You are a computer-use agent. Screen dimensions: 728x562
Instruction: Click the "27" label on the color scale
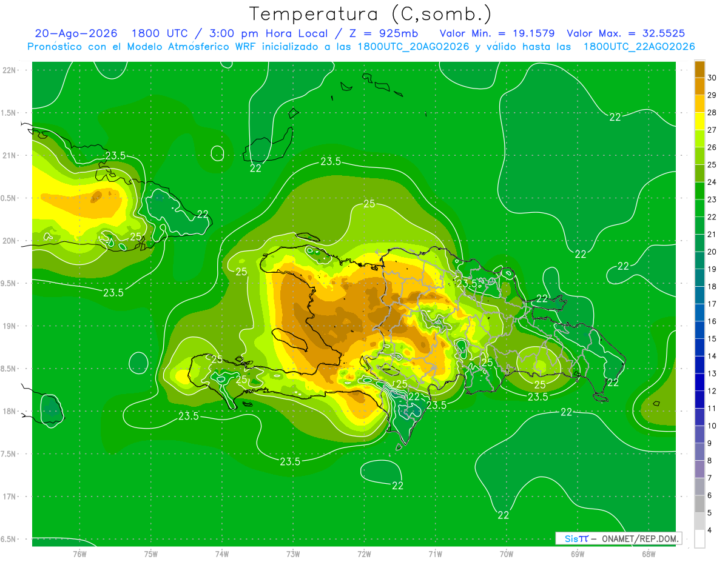point(712,130)
